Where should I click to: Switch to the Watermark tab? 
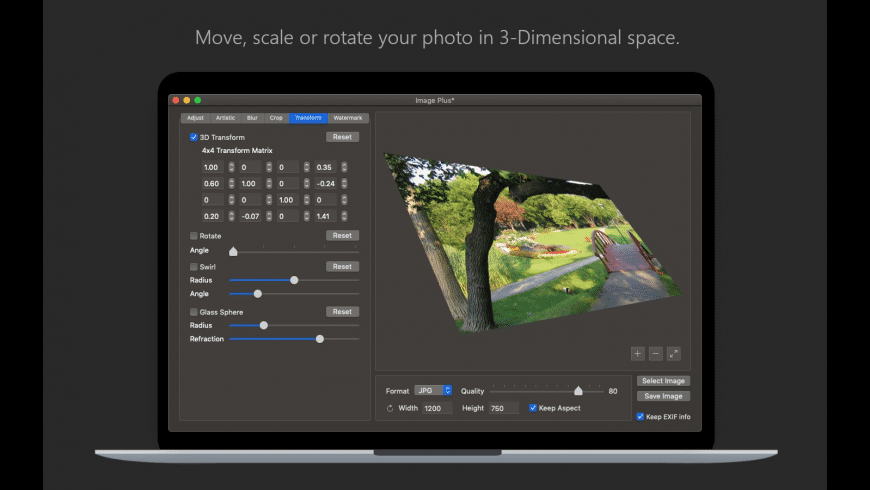coord(348,118)
